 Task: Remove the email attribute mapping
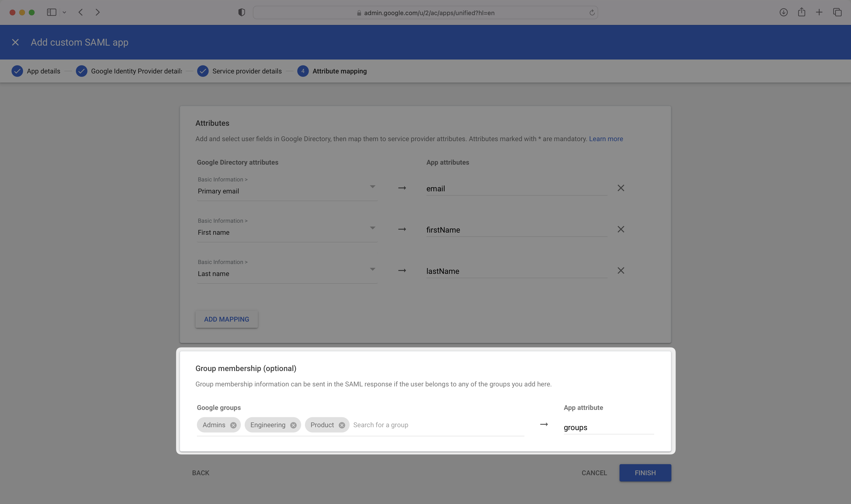(x=621, y=188)
